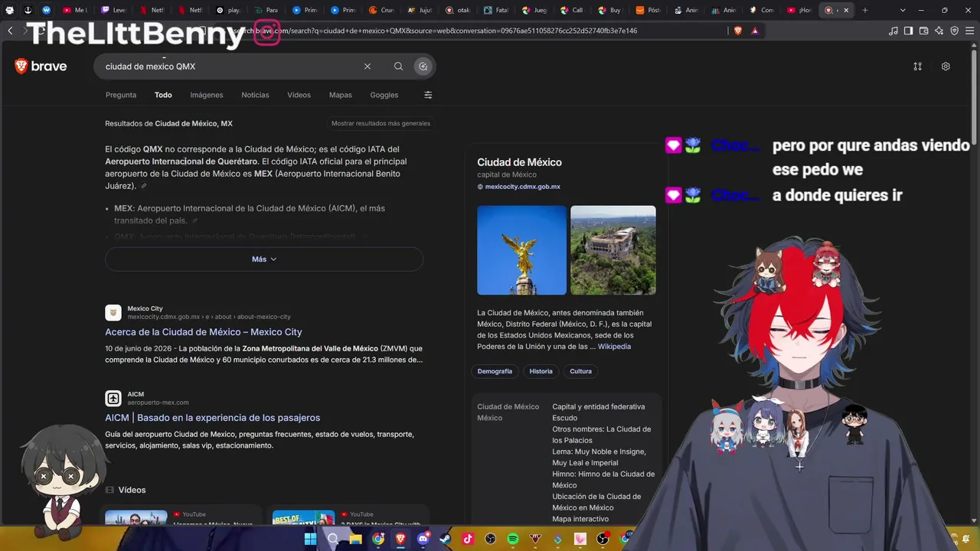
Task: Open the Brave Wallet toolbar icon
Action: pos(924,31)
